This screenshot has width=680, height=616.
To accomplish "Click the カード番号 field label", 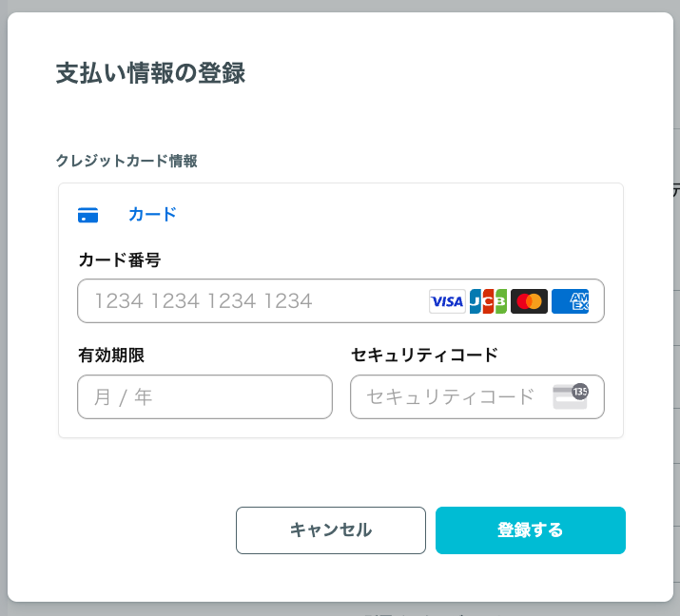I will 120,260.
